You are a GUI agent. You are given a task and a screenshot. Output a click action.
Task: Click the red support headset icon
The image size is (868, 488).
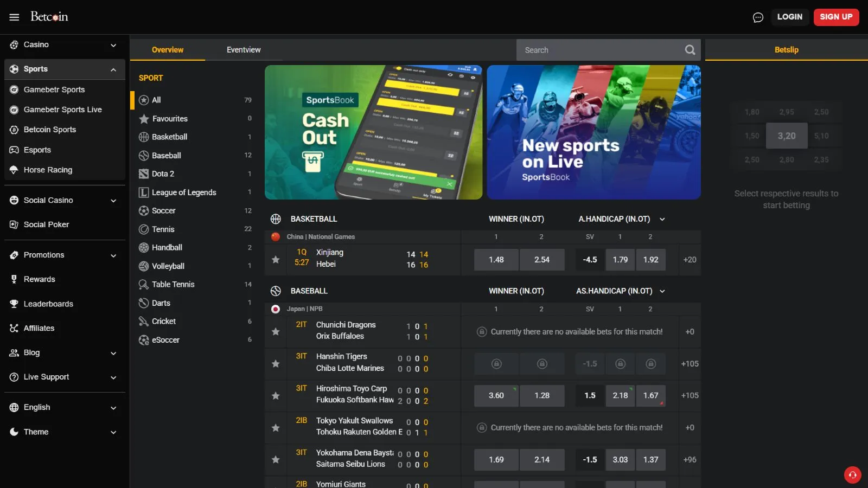852,474
